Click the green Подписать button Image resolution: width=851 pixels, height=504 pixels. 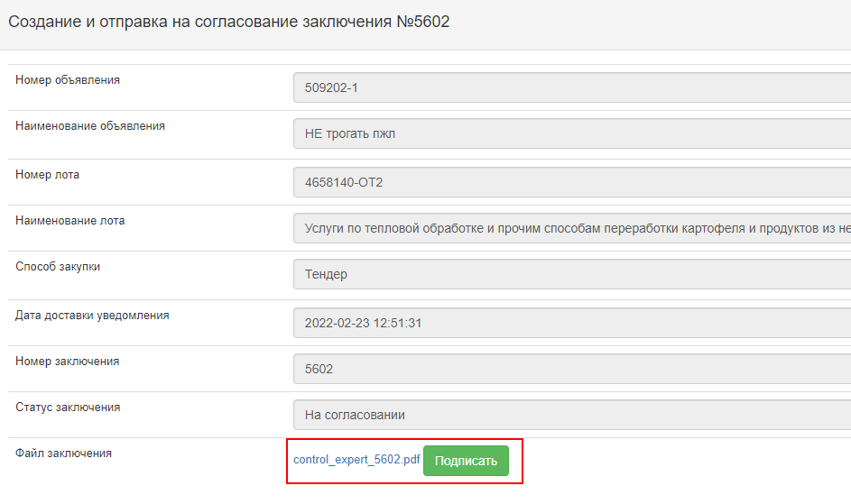(x=466, y=461)
